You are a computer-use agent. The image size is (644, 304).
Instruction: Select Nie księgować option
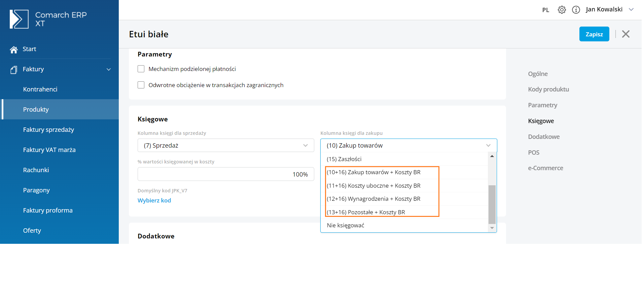pyautogui.click(x=404, y=225)
